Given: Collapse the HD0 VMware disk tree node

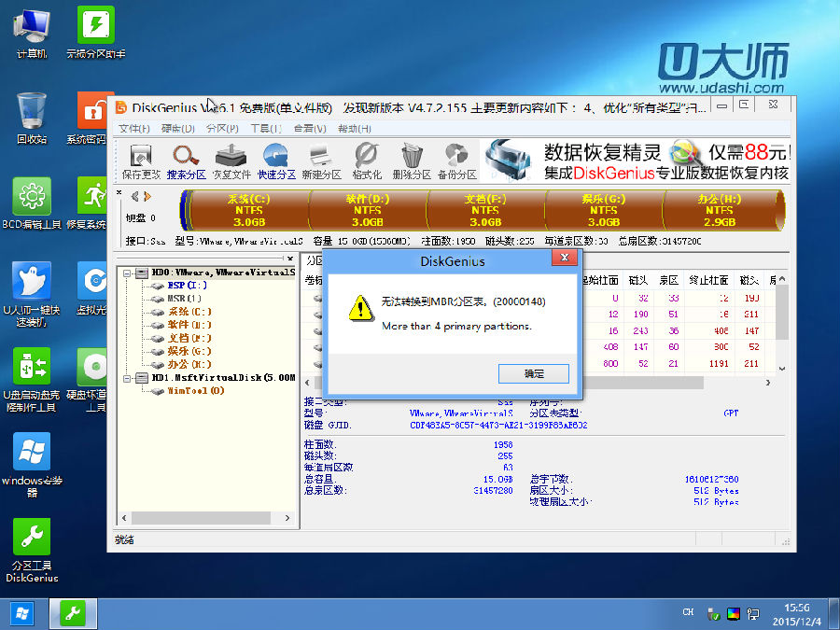Looking at the screenshot, I should (127, 273).
